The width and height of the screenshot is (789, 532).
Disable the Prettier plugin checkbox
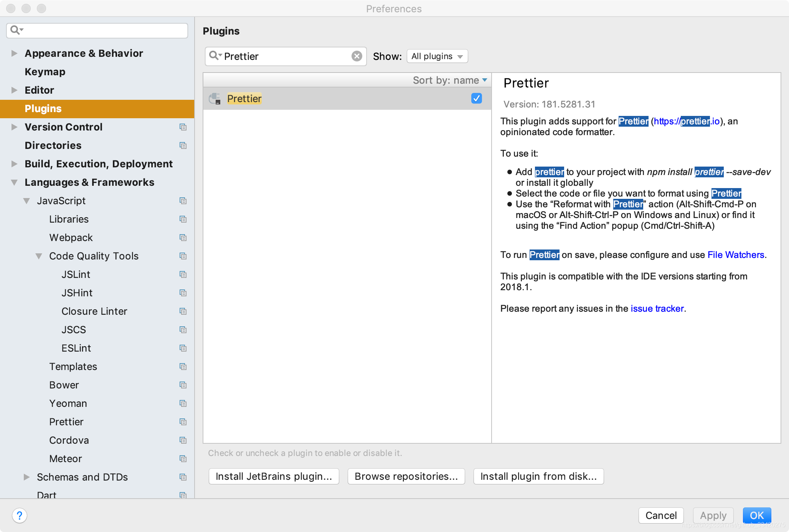[x=476, y=99]
